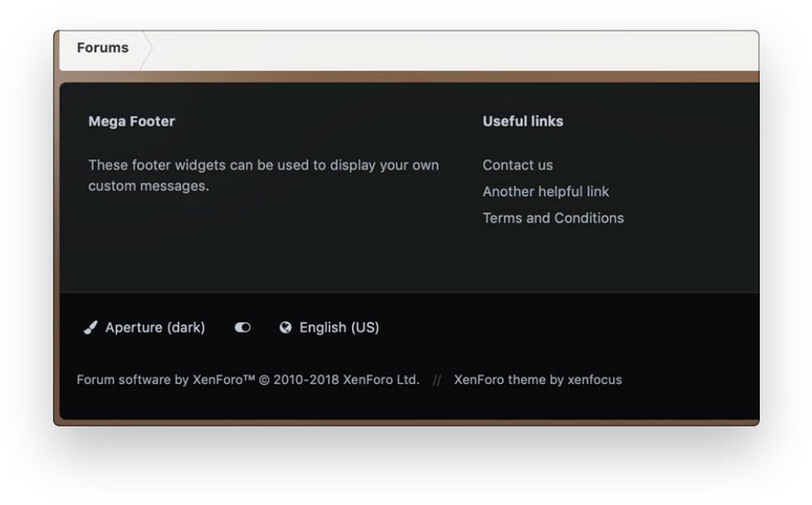Open the English (US) language chooser
Image resolution: width=812 pixels, height=505 pixels.
pos(339,328)
